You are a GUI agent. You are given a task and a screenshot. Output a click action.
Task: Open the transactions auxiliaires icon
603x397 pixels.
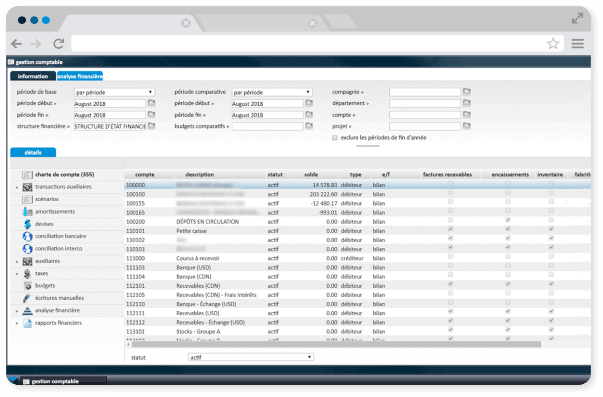[27, 187]
